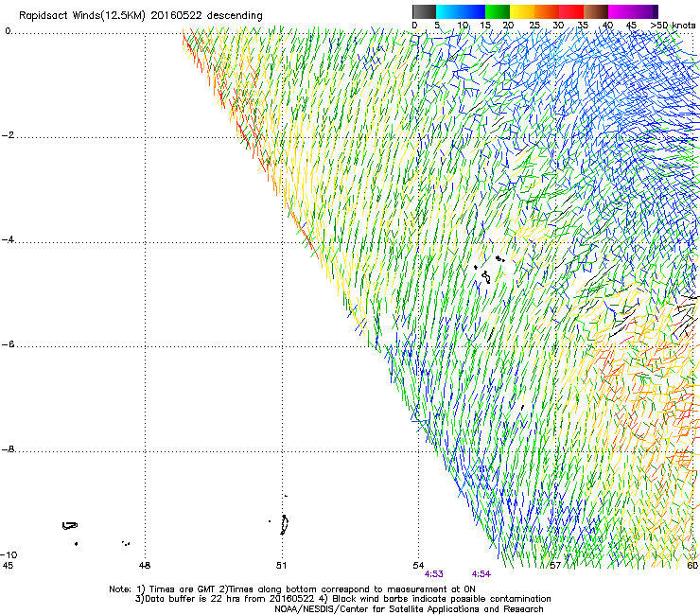Screen dimensions: 700x615
Task: Click the latitude axis label '-10'
Action: point(9,554)
